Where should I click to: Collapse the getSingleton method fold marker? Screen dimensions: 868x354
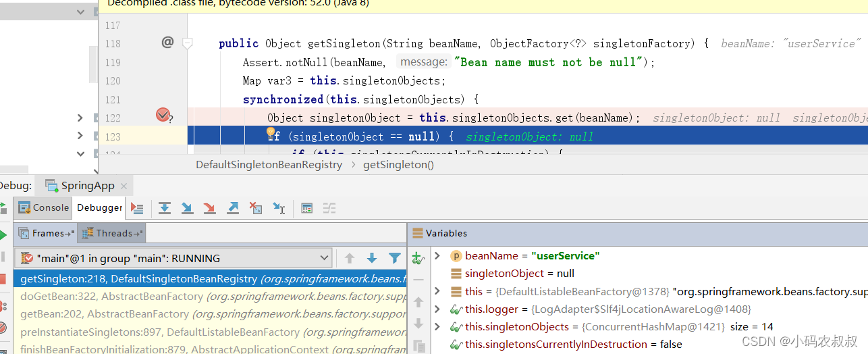(x=188, y=43)
